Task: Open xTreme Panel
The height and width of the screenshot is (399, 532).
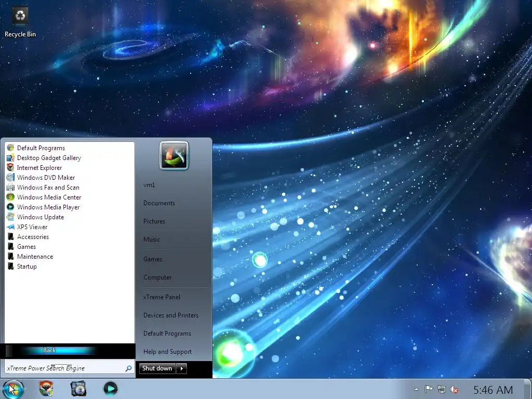Action: click(x=162, y=297)
